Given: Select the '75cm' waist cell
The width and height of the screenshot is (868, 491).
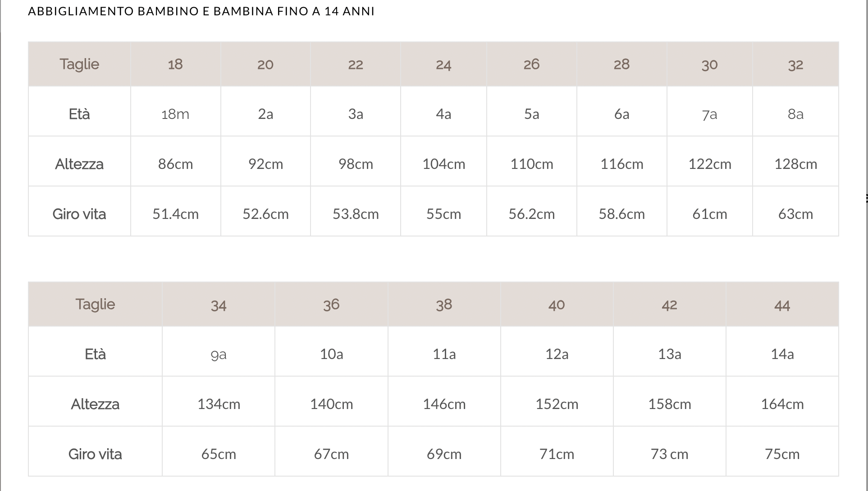Looking at the screenshot, I should pyautogui.click(x=782, y=454).
